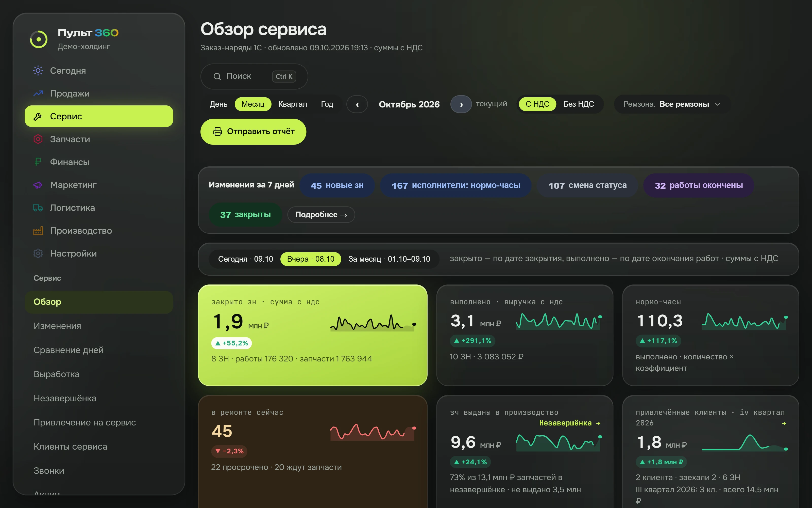Switch period to Квартал

[293, 104]
